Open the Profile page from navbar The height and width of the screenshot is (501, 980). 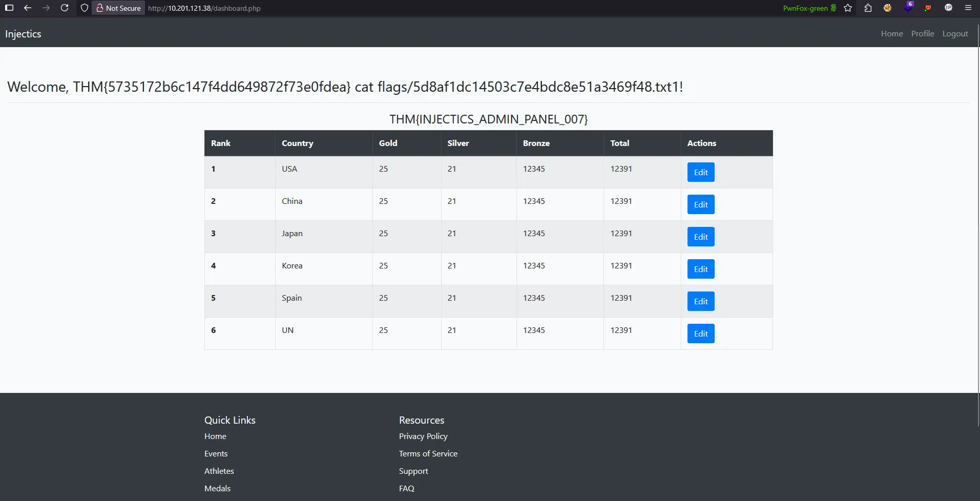click(923, 33)
